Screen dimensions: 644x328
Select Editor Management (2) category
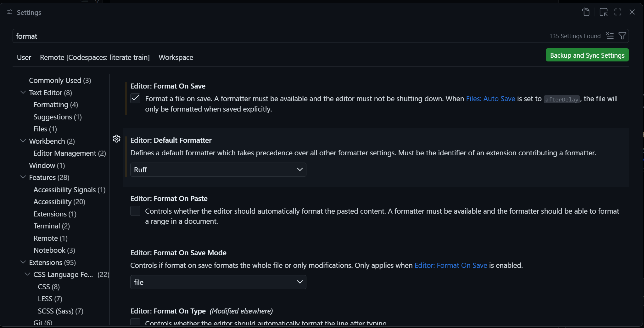point(70,153)
